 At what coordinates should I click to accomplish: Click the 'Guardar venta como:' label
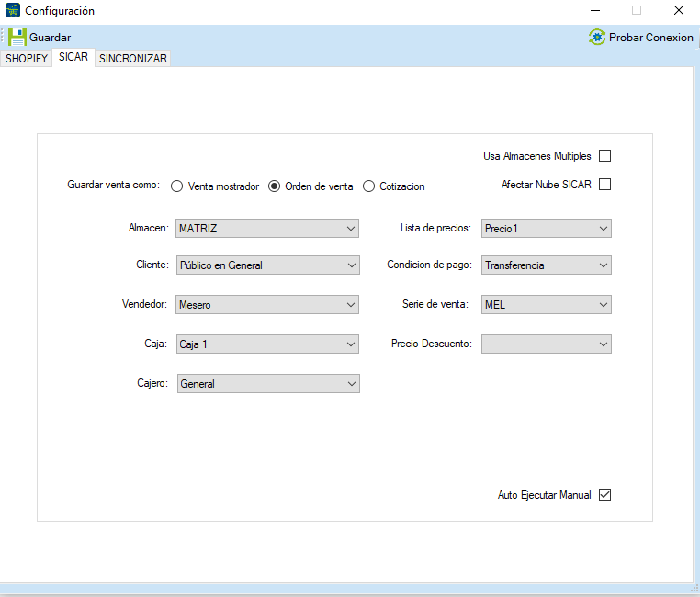113,185
